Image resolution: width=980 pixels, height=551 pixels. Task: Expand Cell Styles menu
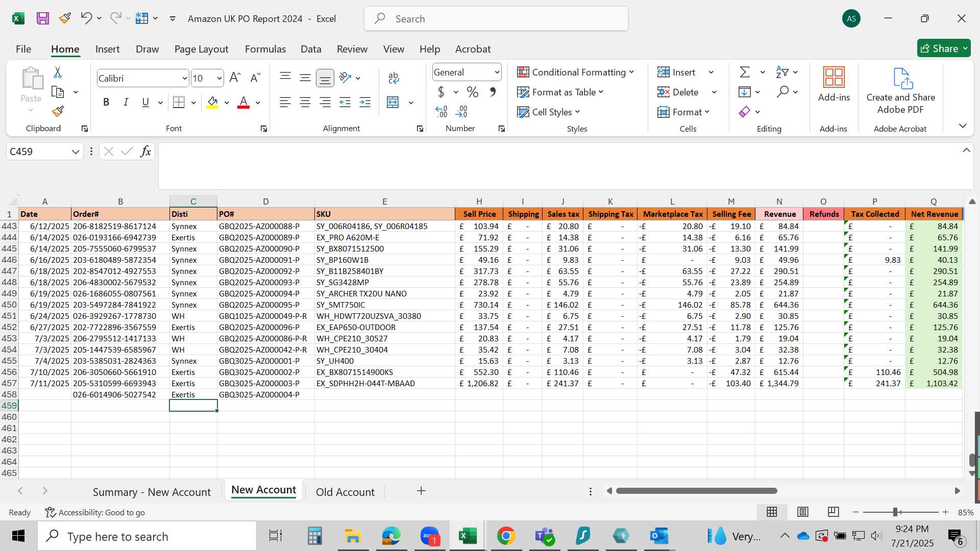pos(548,112)
